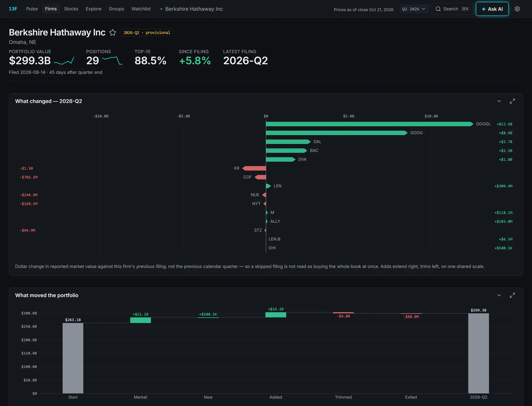Click the STZ ticker label
This screenshot has height=406, width=532.
pyautogui.click(x=258, y=230)
